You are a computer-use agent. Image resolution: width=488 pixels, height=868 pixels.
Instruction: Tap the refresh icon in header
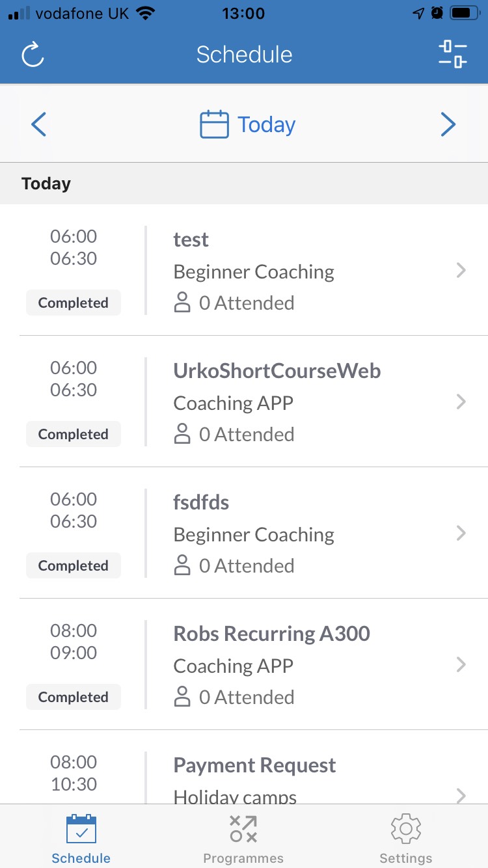pyautogui.click(x=33, y=55)
